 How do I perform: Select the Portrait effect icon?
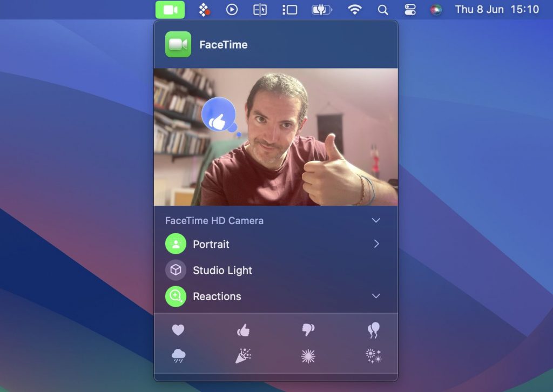(176, 244)
